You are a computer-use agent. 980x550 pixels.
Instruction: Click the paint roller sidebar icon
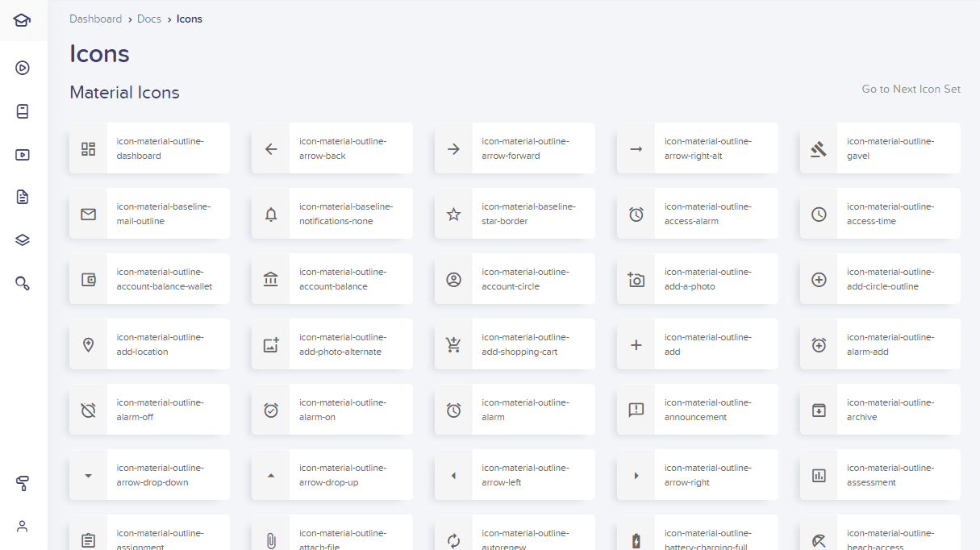[23, 483]
